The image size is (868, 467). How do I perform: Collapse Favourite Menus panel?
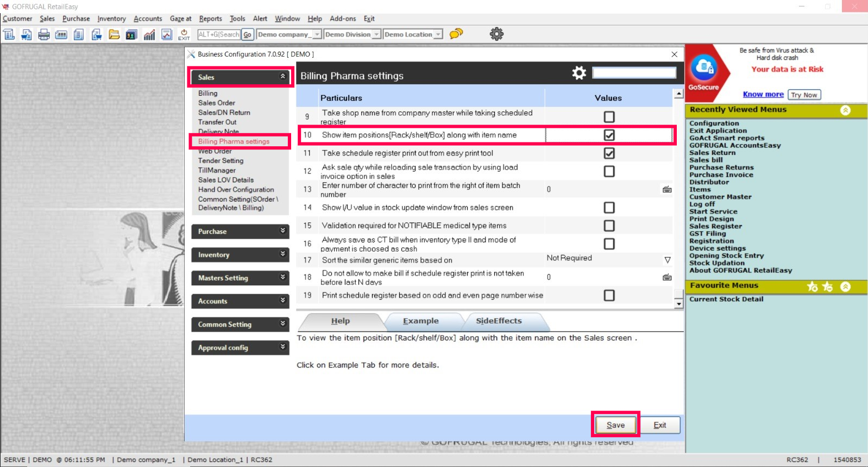pos(845,287)
